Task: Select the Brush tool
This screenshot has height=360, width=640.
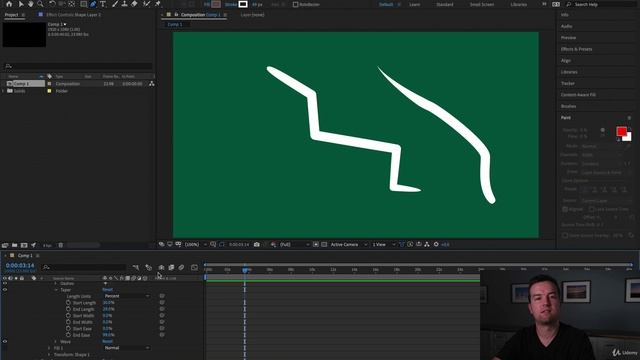Action: pyautogui.click(x=115, y=4)
